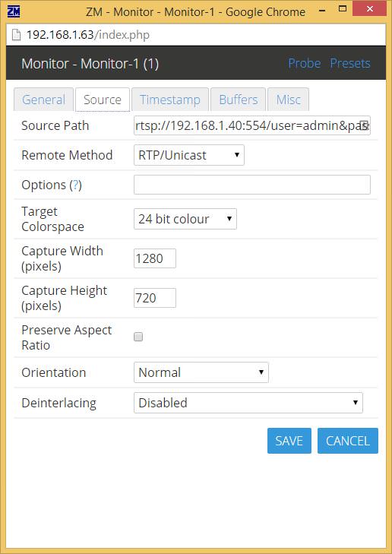Click the Probe link
Screen dimensions: 392x554
(305, 63)
